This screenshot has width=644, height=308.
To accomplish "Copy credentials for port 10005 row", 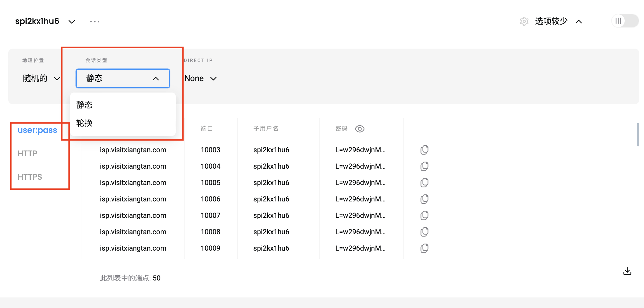I will point(424,183).
